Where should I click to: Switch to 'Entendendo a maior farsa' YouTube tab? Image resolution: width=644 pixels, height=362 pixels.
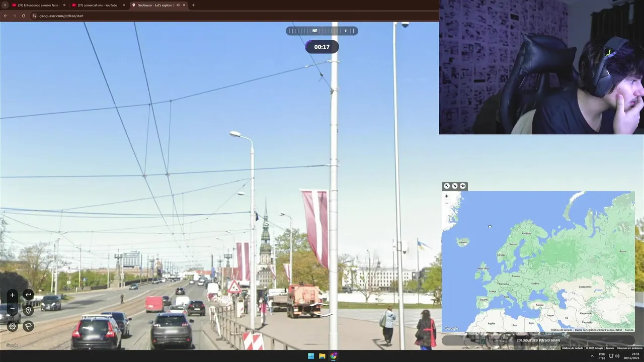(39, 5)
